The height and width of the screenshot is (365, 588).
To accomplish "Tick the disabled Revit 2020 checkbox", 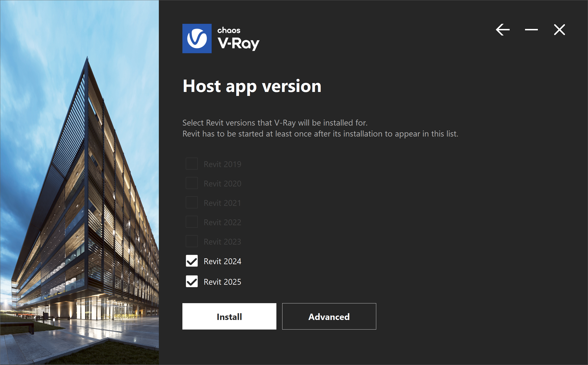I will point(192,183).
